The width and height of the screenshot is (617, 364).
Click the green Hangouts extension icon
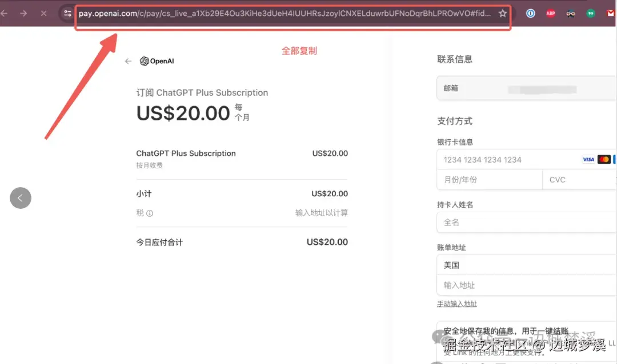pos(591,13)
